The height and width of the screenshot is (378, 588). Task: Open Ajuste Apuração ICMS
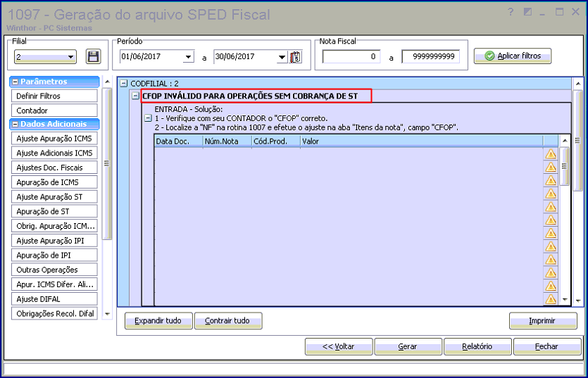tap(54, 139)
